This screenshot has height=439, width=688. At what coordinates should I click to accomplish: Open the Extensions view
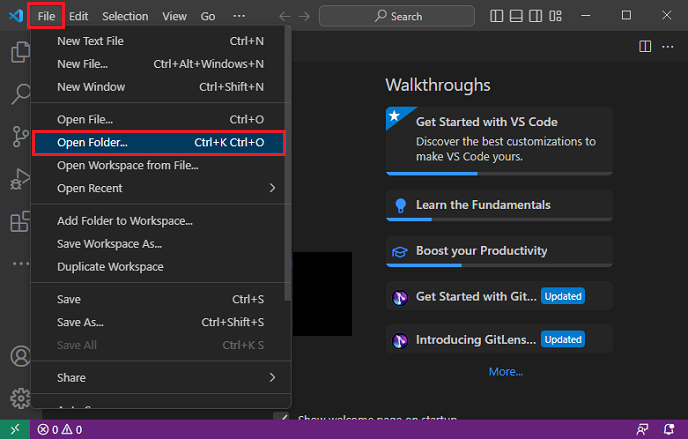(19, 221)
